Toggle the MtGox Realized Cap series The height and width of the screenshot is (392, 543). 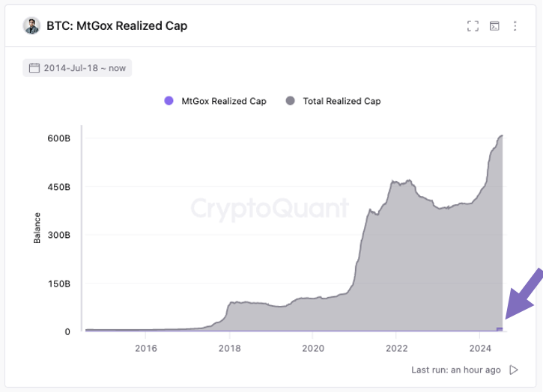click(215, 101)
